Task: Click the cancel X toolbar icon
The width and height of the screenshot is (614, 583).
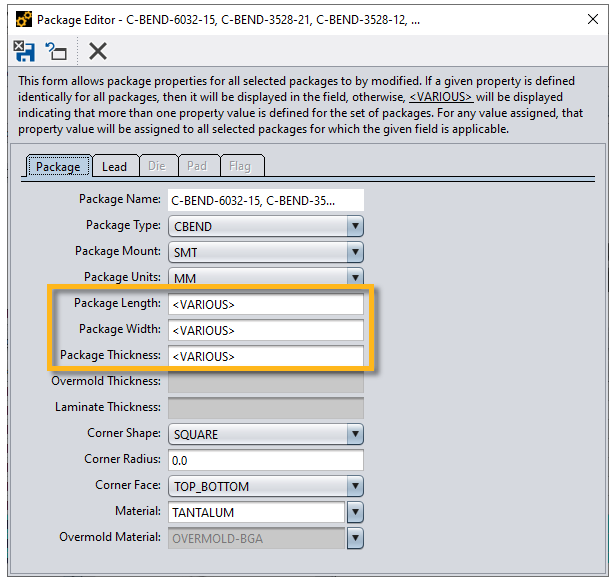Action: tap(98, 51)
